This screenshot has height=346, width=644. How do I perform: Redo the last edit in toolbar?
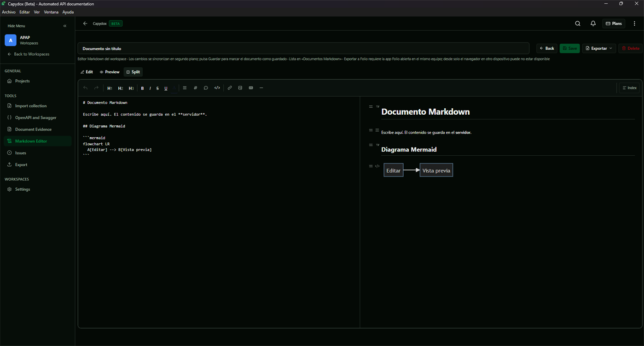click(96, 88)
